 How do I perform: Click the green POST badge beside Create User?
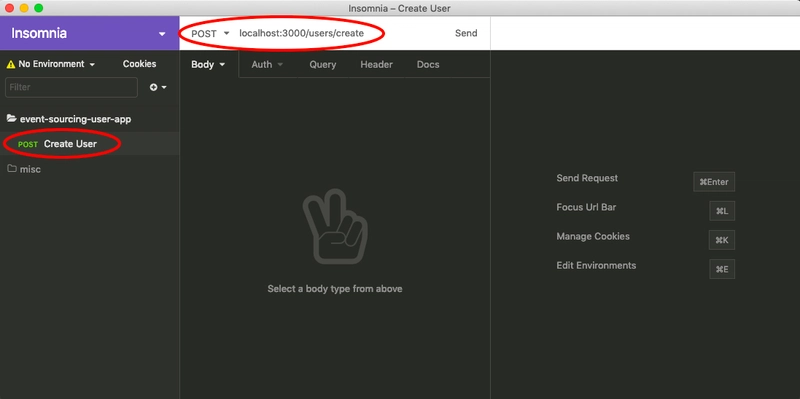[28, 144]
